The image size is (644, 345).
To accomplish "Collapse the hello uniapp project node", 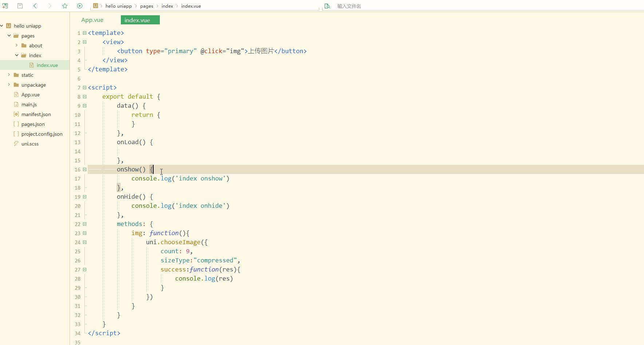I will [x=2, y=26].
